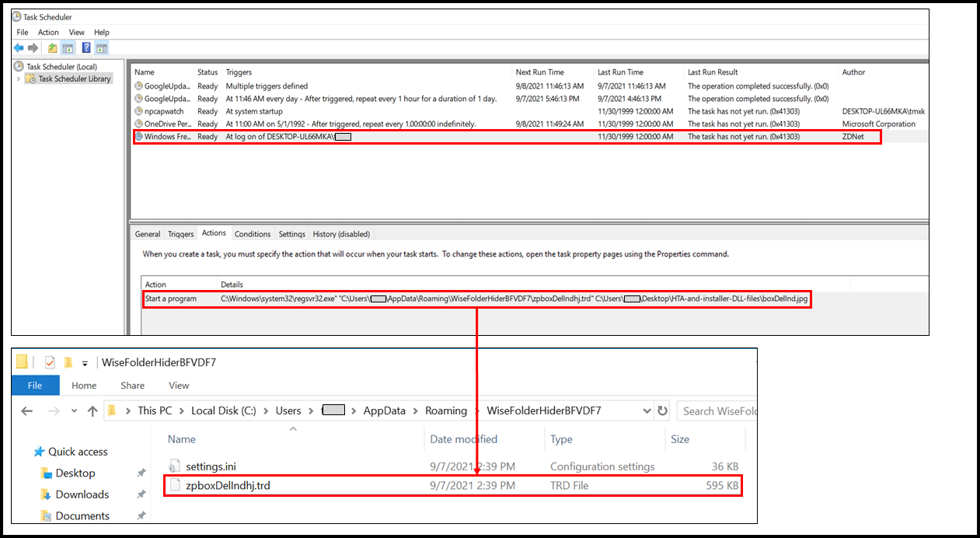Switch to the History (disabled) tab
The image size is (980, 538).
(341, 234)
